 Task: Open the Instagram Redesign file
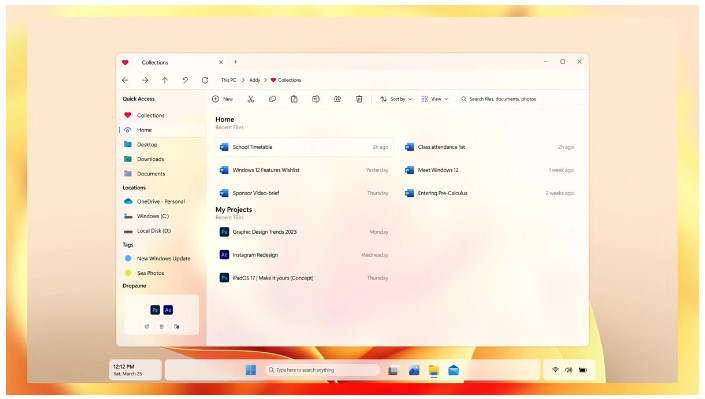point(304,255)
